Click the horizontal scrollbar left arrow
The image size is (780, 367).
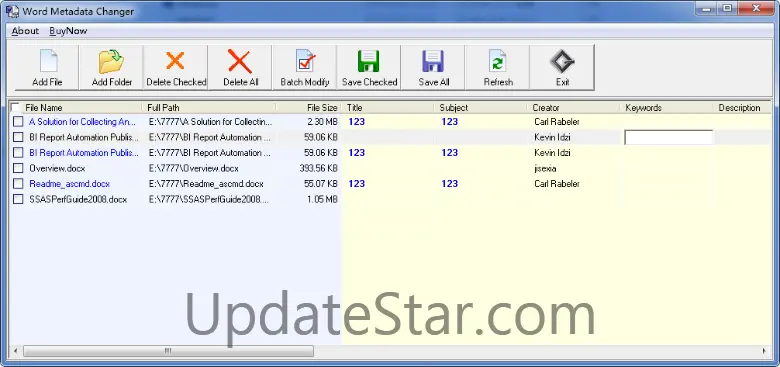tap(15, 351)
